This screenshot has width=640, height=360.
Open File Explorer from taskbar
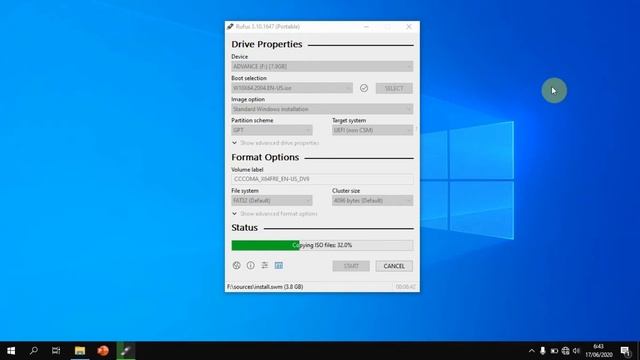point(80,351)
